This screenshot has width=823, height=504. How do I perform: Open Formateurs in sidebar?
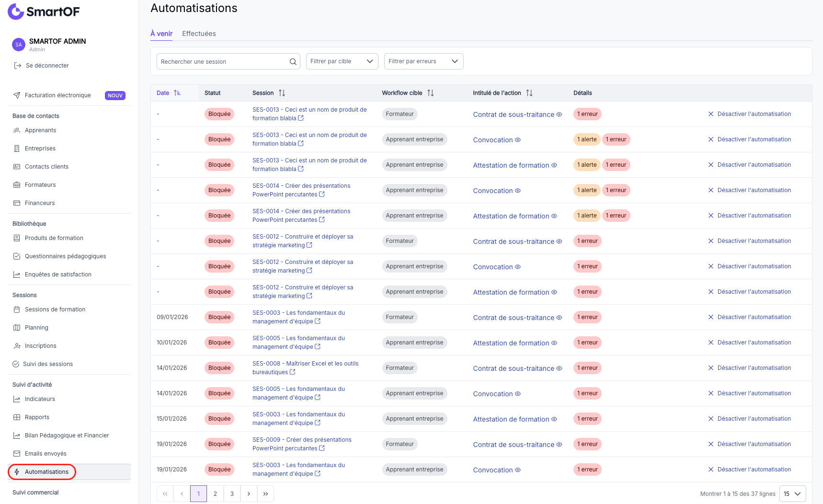point(40,185)
